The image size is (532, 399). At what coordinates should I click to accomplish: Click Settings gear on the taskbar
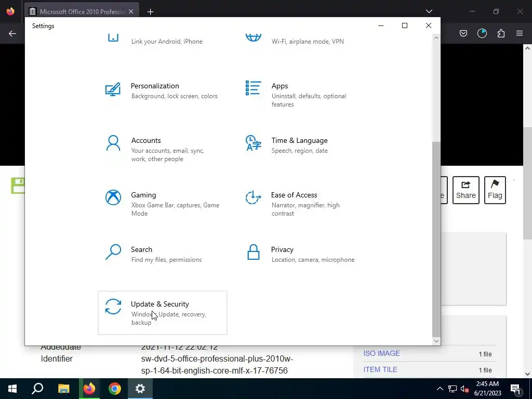[x=140, y=389]
